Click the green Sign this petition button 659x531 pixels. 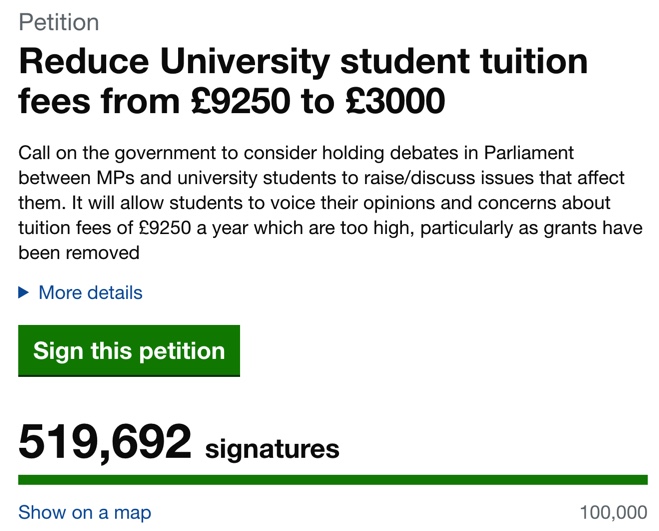coord(129,351)
